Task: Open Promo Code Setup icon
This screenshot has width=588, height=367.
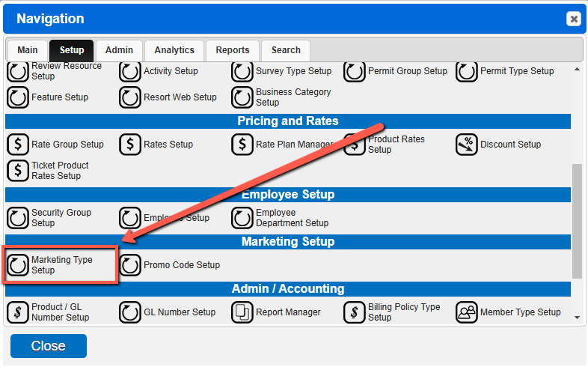Action: [129, 265]
